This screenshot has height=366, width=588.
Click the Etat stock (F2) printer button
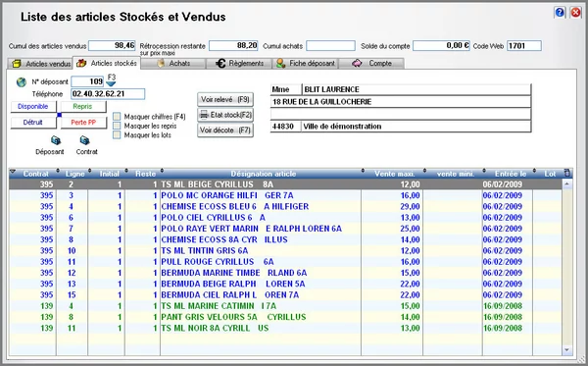(225, 115)
